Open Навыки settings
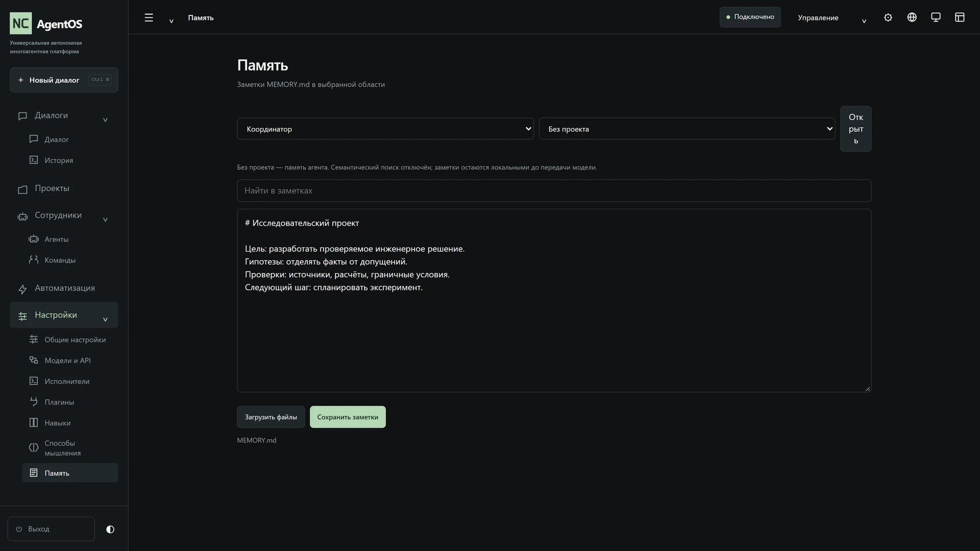 coord(57,423)
